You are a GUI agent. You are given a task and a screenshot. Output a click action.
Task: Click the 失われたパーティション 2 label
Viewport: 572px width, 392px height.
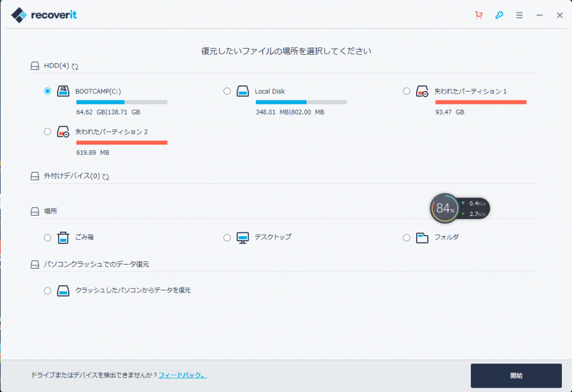coord(112,132)
